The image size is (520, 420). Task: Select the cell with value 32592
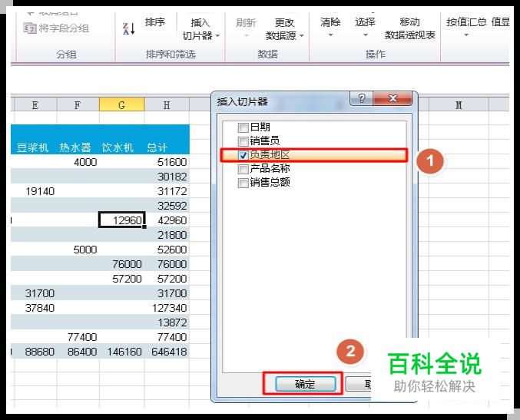click(x=167, y=206)
